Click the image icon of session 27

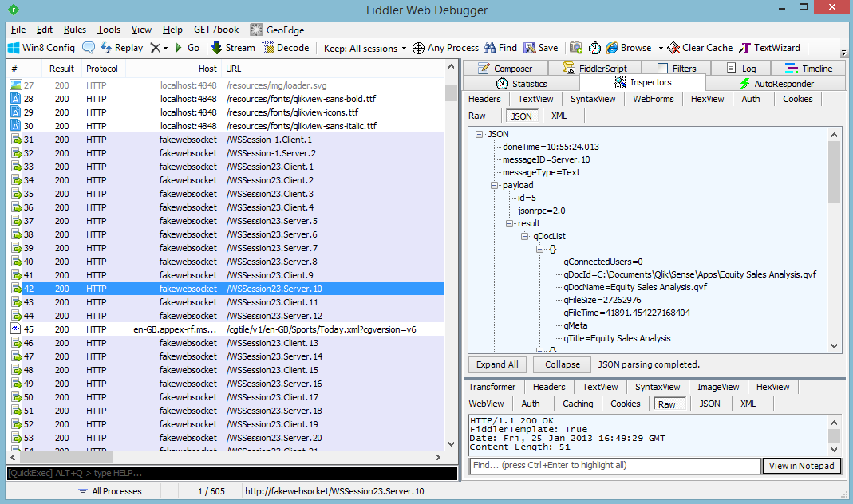pos(16,85)
